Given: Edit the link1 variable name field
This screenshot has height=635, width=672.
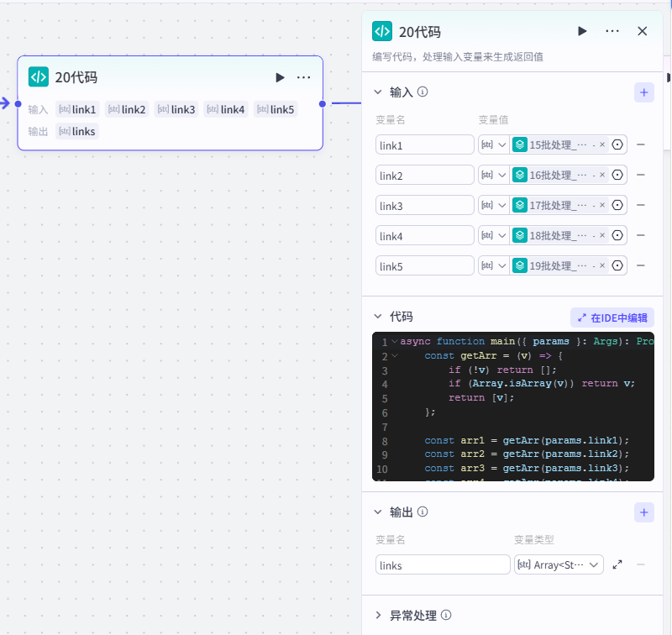Looking at the screenshot, I should coord(425,145).
